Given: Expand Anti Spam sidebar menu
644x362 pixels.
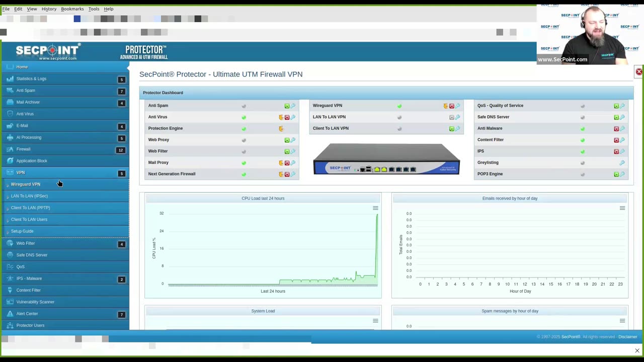Looking at the screenshot, I should 64,90.
